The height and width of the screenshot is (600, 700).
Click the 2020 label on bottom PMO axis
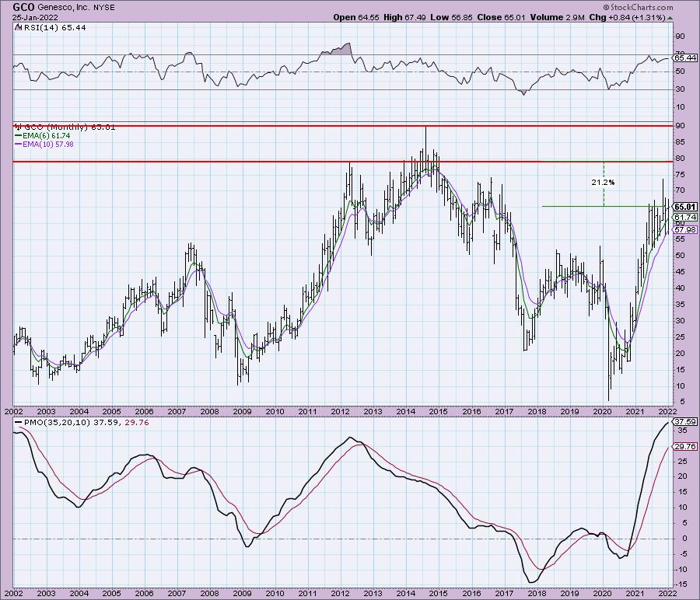pyautogui.click(x=602, y=593)
